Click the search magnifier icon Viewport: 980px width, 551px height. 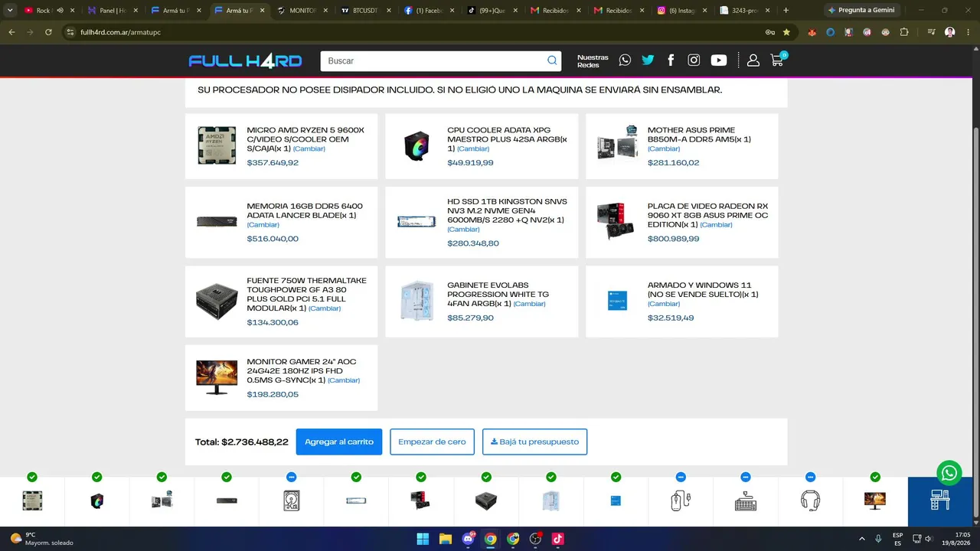(x=552, y=61)
